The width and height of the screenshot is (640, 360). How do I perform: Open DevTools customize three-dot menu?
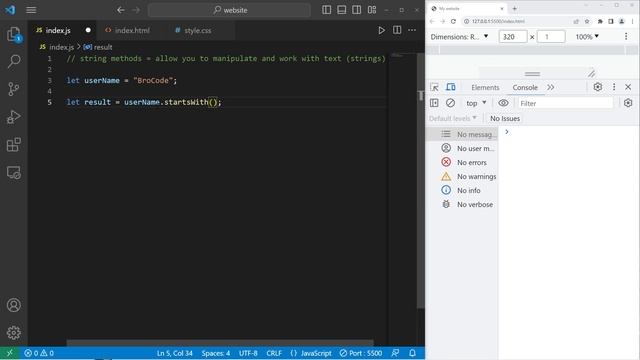[614, 87]
